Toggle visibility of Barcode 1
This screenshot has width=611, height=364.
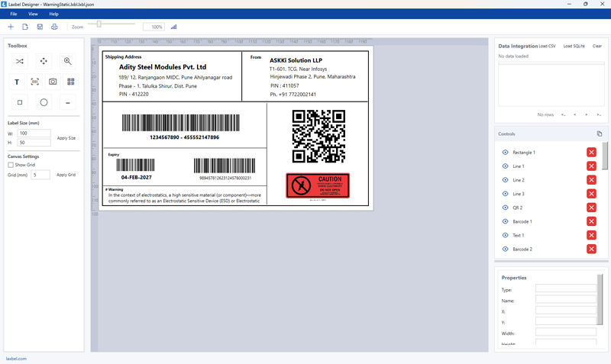click(x=506, y=221)
